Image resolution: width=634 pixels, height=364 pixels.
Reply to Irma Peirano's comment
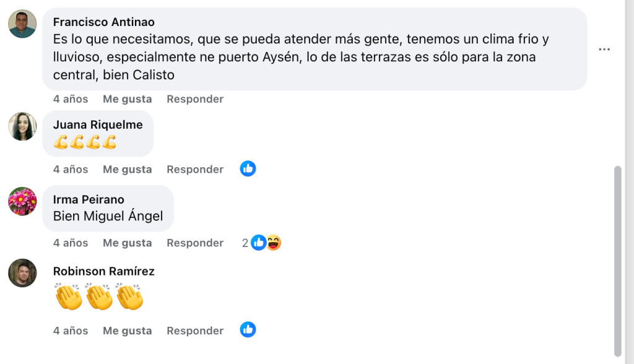click(195, 243)
